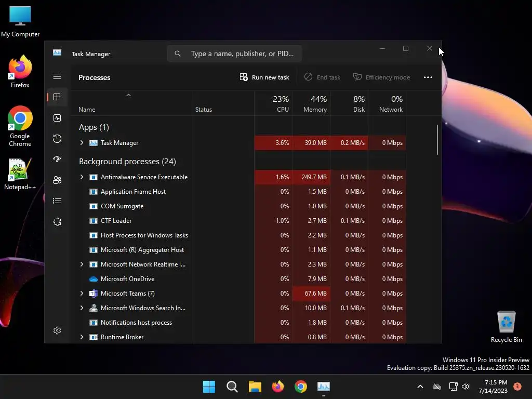This screenshot has height=399, width=532.
Task: Expand Antimalware Service Executable row
Action: pyautogui.click(x=82, y=177)
